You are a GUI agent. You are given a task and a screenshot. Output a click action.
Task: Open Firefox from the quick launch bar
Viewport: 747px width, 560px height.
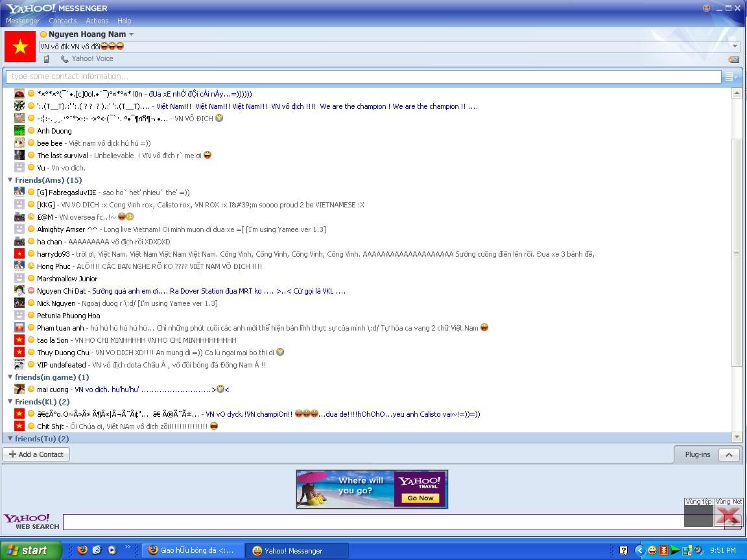[82, 550]
